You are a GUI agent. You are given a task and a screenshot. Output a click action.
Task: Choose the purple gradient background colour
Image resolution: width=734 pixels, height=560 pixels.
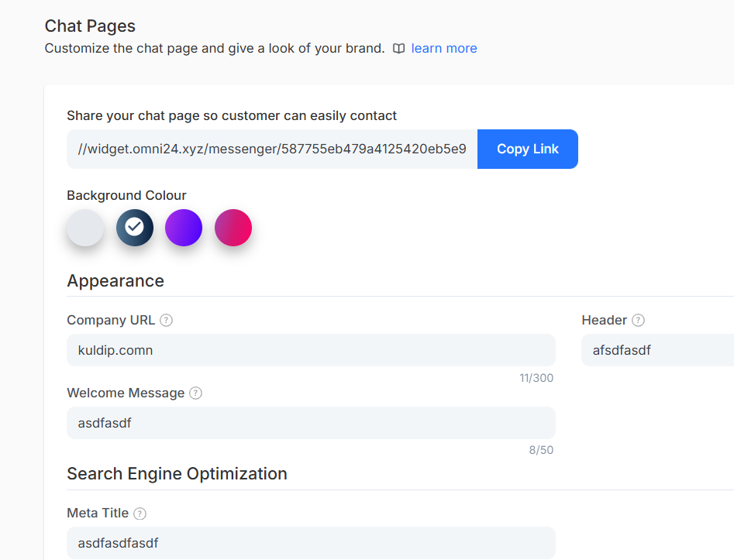184,228
